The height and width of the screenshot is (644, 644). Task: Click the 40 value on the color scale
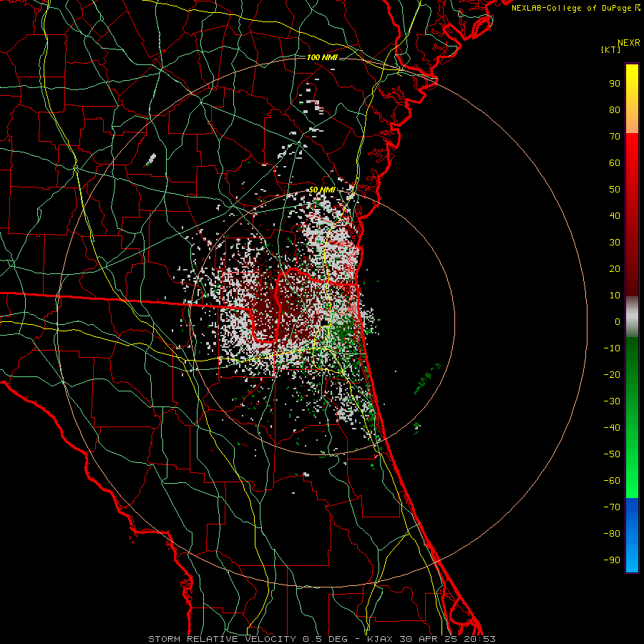[615, 216]
